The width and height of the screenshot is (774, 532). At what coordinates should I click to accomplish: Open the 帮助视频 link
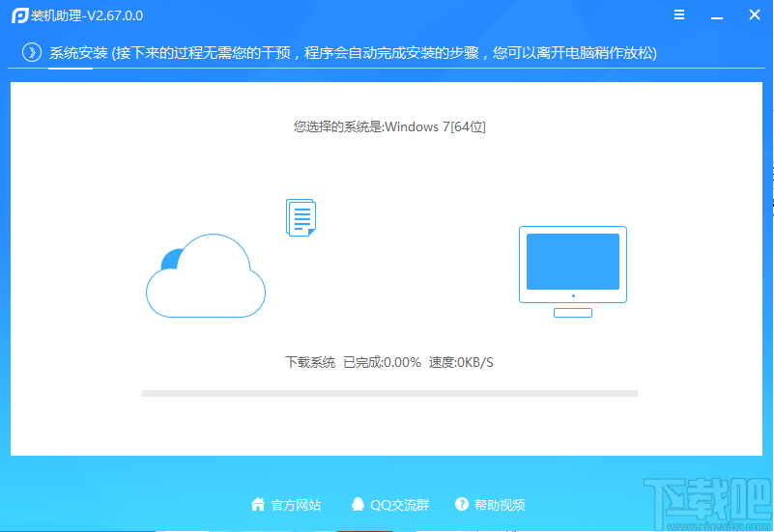tap(500, 505)
